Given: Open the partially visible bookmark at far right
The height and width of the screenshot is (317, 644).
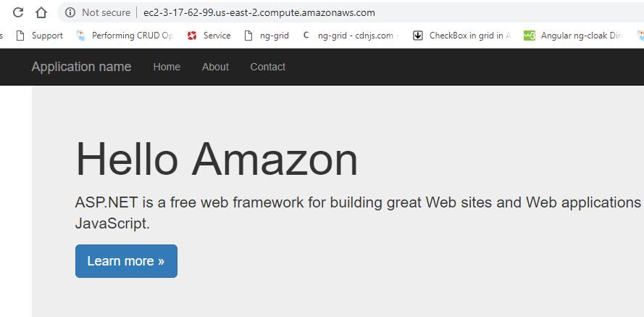Looking at the screenshot, I should pyautogui.click(x=640, y=36).
